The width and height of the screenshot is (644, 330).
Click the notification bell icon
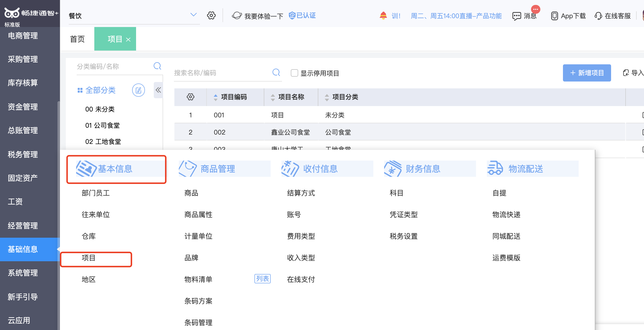pyautogui.click(x=383, y=15)
